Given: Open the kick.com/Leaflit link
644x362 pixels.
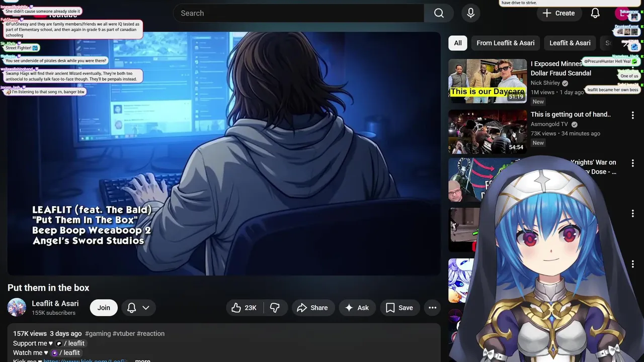Looking at the screenshot, I should [86, 360].
